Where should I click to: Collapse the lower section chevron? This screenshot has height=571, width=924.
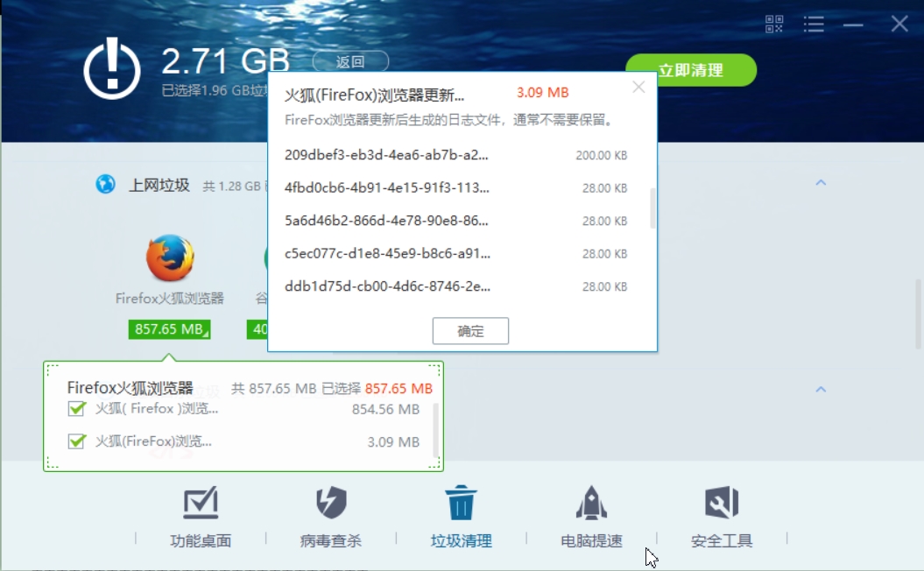pyautogui.click(x=821, y=390)
